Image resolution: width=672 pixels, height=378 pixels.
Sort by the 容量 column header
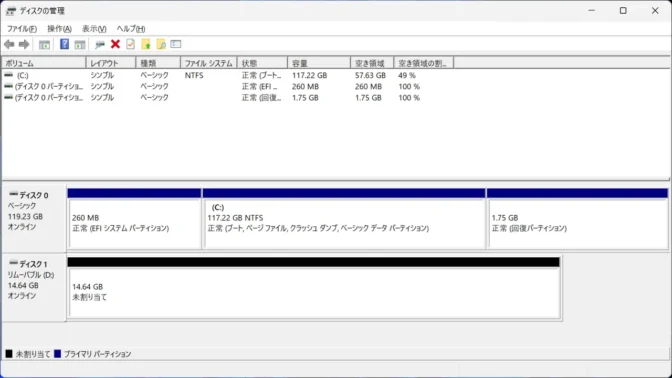[x=319, y=63]
